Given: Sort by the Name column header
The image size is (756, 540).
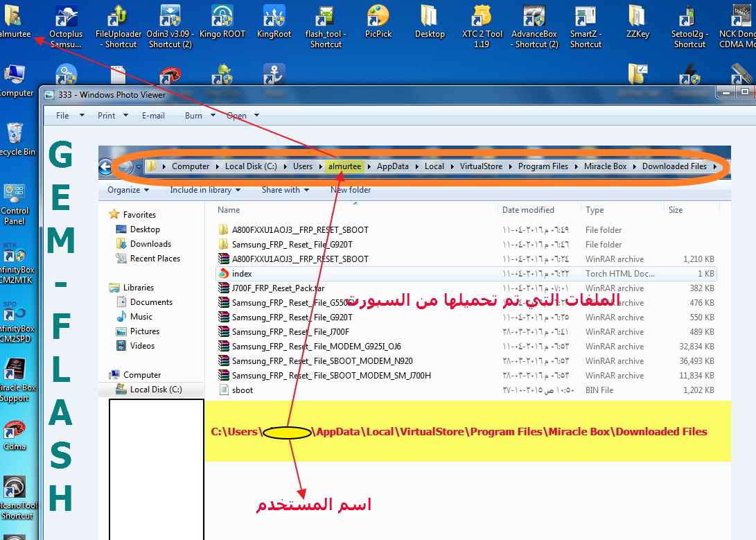Looking at the screenshot, I should point(229,210).
